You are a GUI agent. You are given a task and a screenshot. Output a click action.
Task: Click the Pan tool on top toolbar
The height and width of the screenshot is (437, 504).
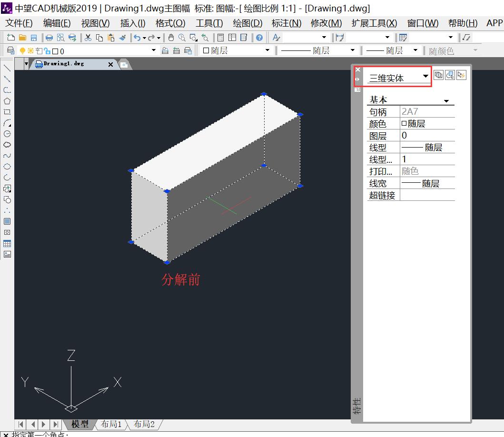coord(171,37)
